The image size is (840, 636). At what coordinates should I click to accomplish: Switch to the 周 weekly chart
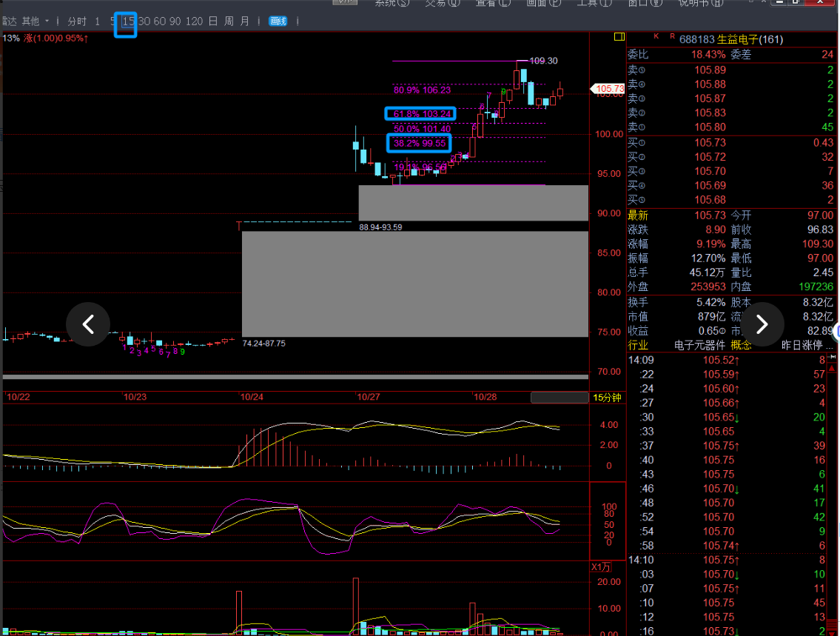229,21
